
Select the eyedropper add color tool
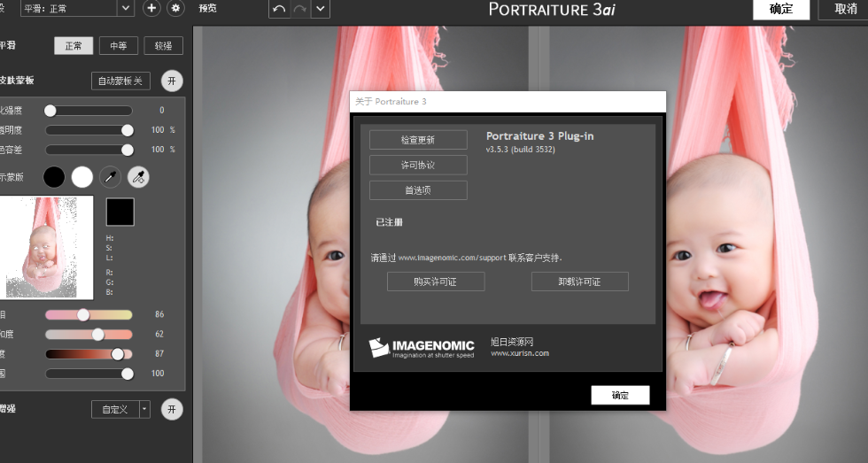click(138, 177)
